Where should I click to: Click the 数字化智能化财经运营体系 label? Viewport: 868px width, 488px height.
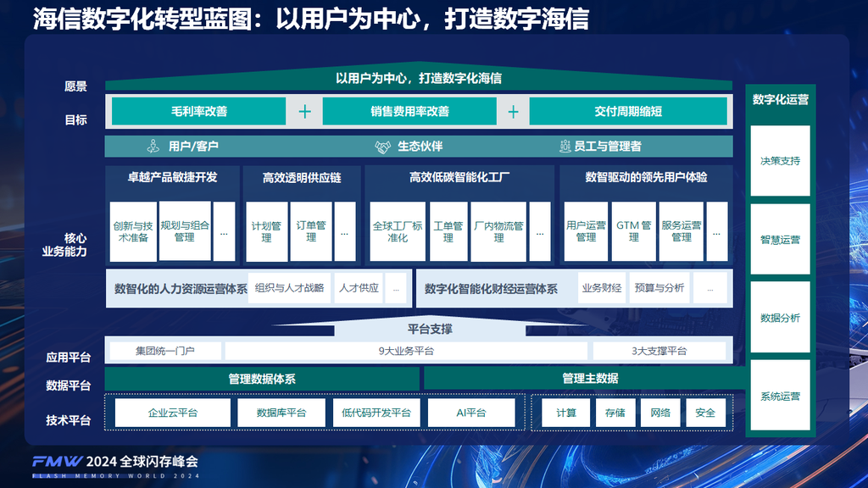[x=491, y=289]
